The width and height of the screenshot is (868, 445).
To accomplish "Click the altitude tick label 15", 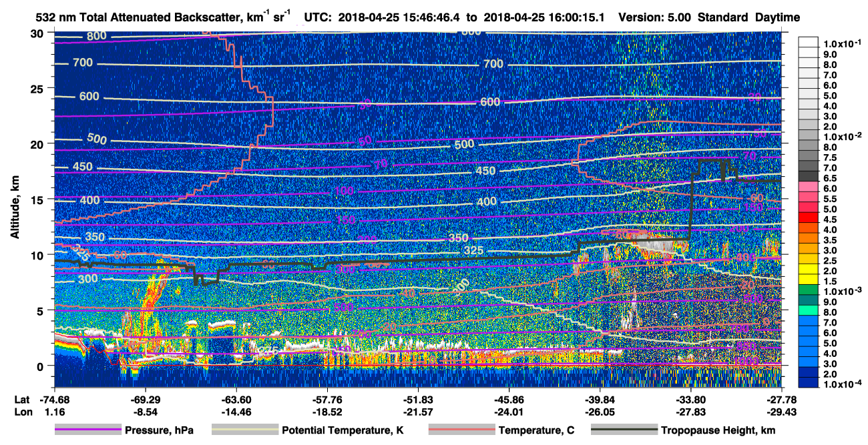I will (39, 199).
